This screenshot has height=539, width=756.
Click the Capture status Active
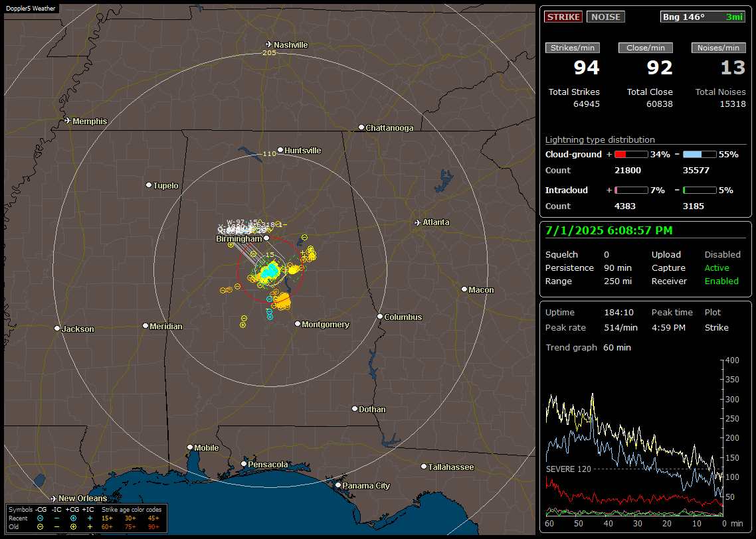717,268
